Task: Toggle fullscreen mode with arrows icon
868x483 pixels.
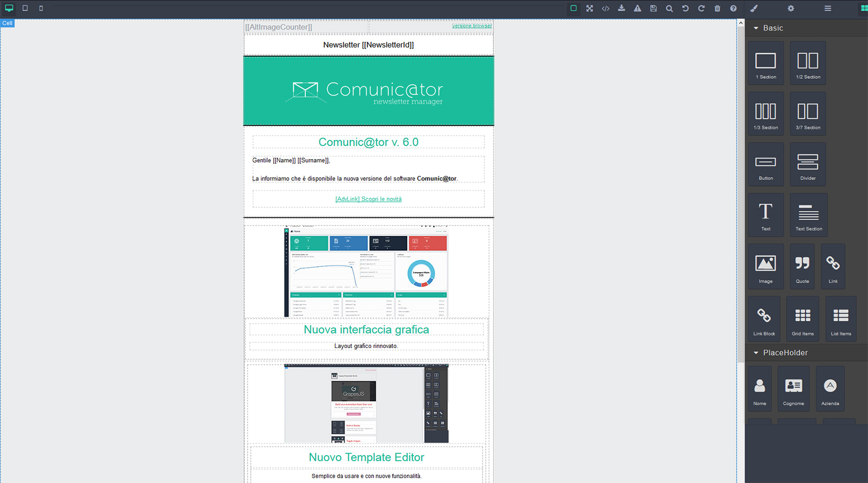Action: tap(589, 8)
